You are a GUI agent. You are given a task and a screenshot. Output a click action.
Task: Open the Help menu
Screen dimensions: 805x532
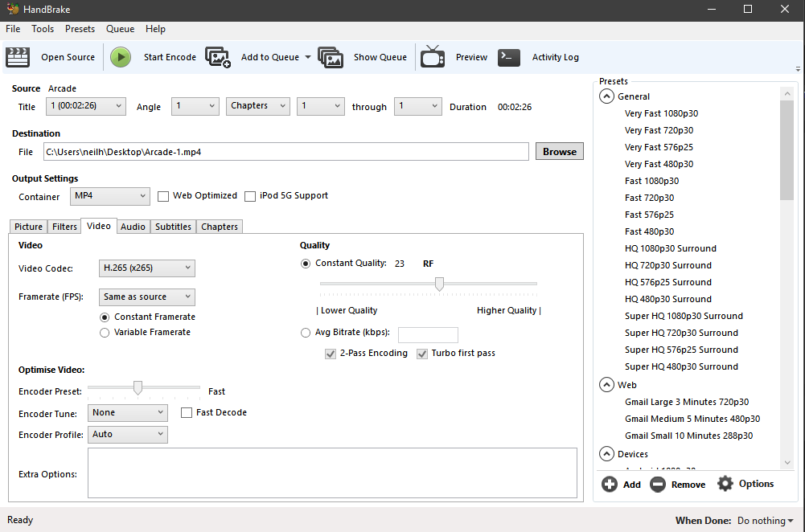click(155, 29)
